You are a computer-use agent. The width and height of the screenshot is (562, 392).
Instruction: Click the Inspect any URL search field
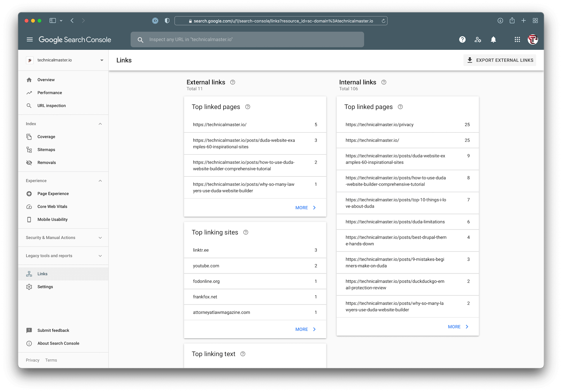(247, 40)
